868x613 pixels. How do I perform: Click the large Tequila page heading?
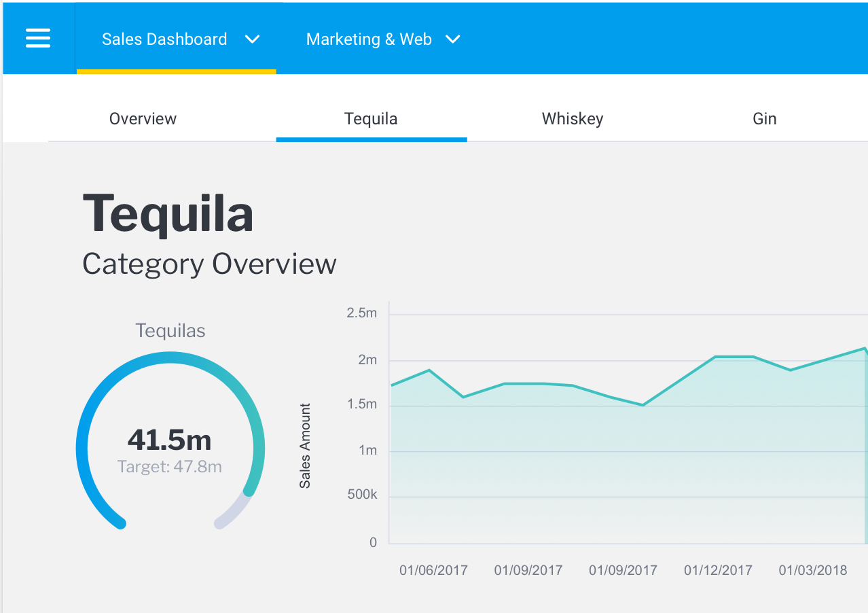(x=168, y=214)
